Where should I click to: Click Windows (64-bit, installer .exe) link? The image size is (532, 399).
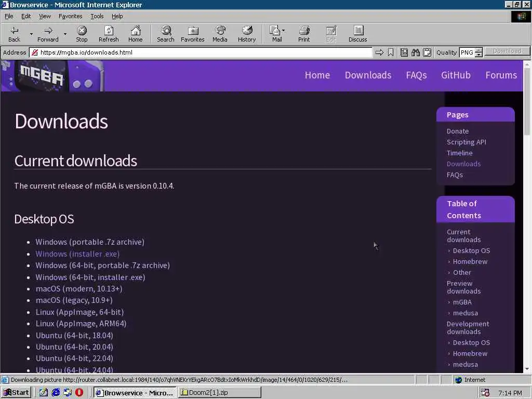point(90,277)
